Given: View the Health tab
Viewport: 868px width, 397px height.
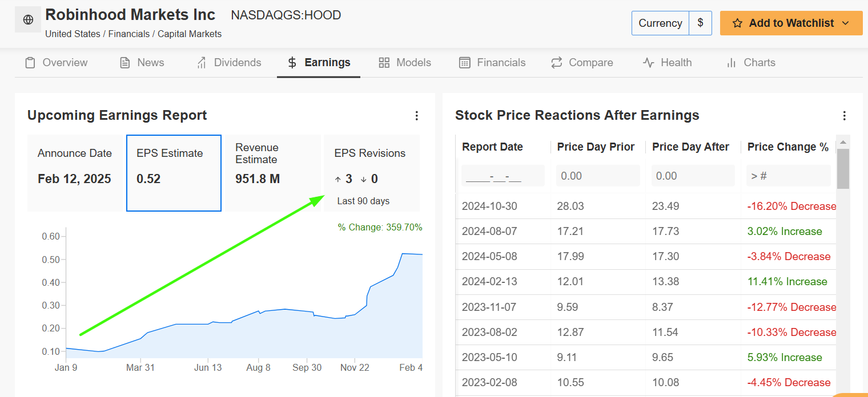Looking at the screenshot, I should (x=667, y=63).
